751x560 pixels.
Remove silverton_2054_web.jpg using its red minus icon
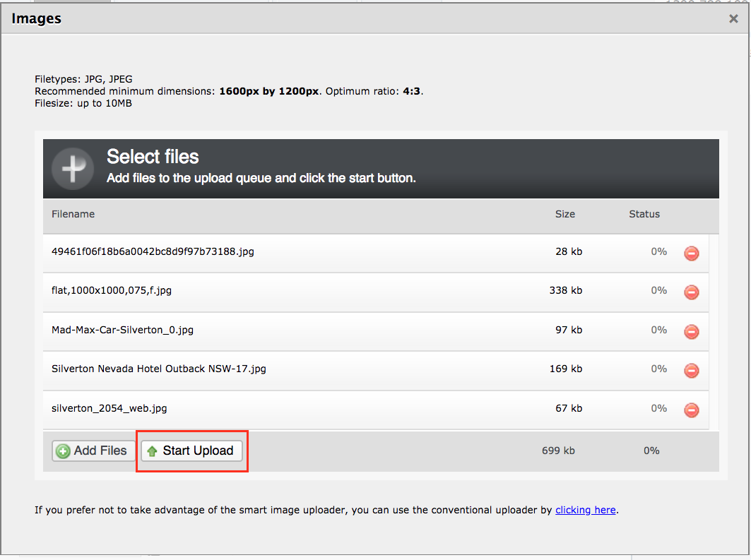[692, 410]
